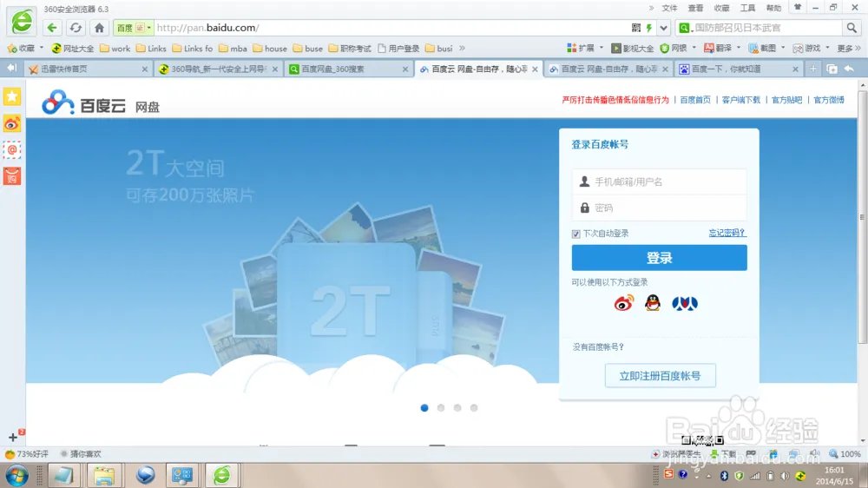Focus the 密码 password field
The height and width of the screenshot is (488, 868).
coord(659,208)
